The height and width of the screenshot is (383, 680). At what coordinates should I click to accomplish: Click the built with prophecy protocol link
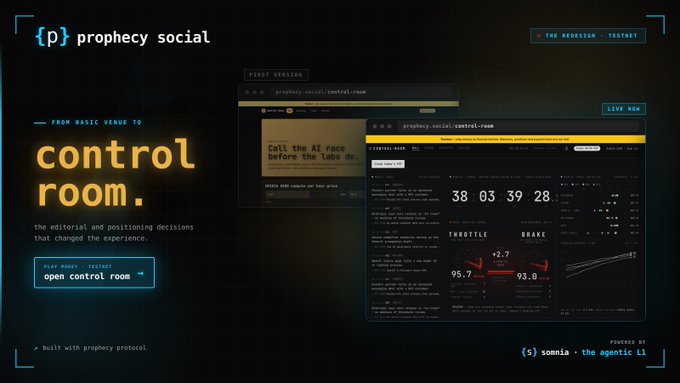pyautogui.click(x=90, y=348)
